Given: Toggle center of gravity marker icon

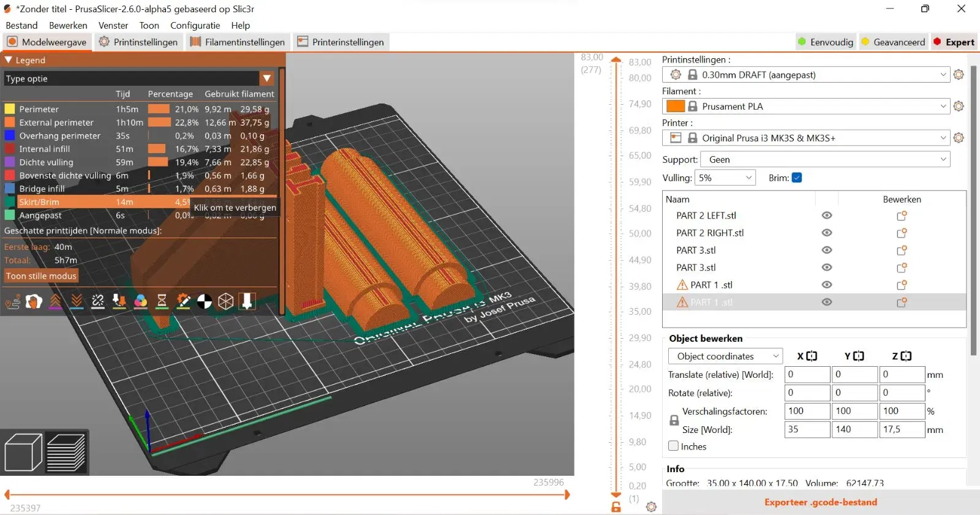Looking at the screenshot, I should [x=205, y=301].
